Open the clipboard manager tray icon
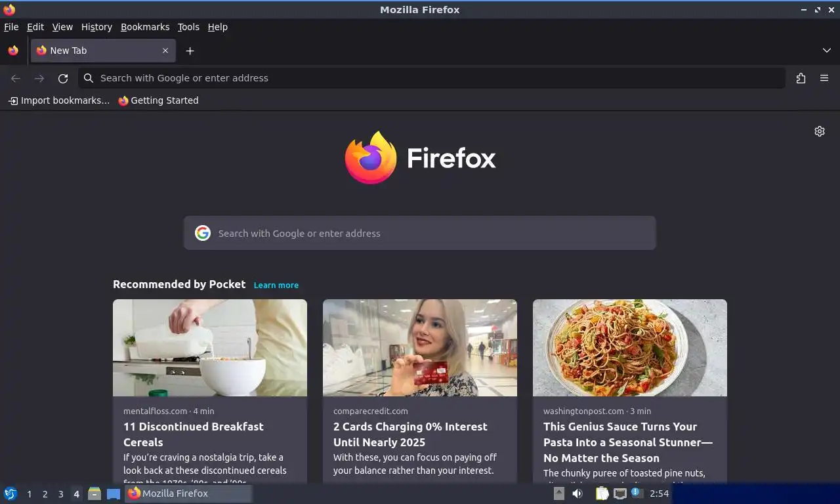 602,493
